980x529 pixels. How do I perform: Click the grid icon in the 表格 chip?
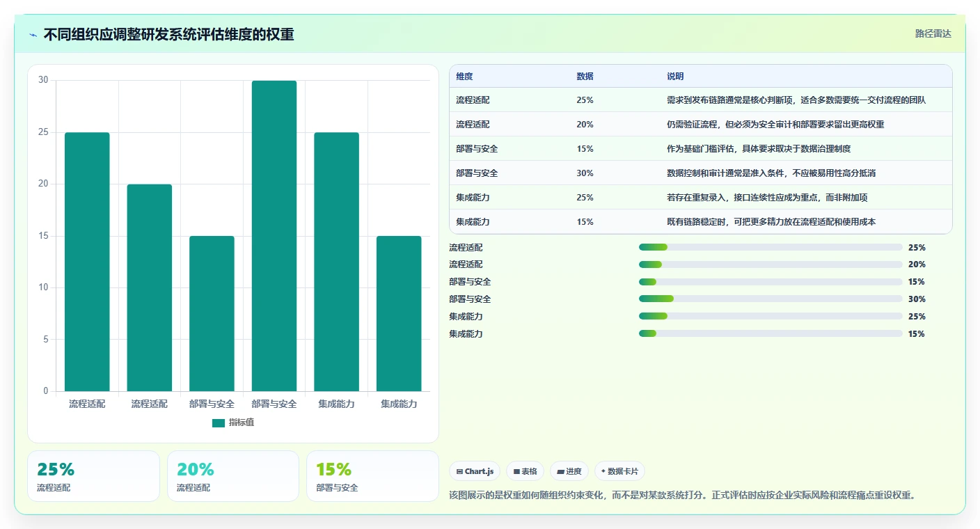[x=516, y=471]
